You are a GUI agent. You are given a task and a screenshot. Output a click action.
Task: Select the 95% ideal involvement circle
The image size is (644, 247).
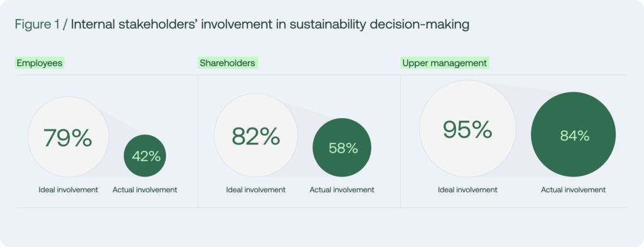(x=467, y=129)
